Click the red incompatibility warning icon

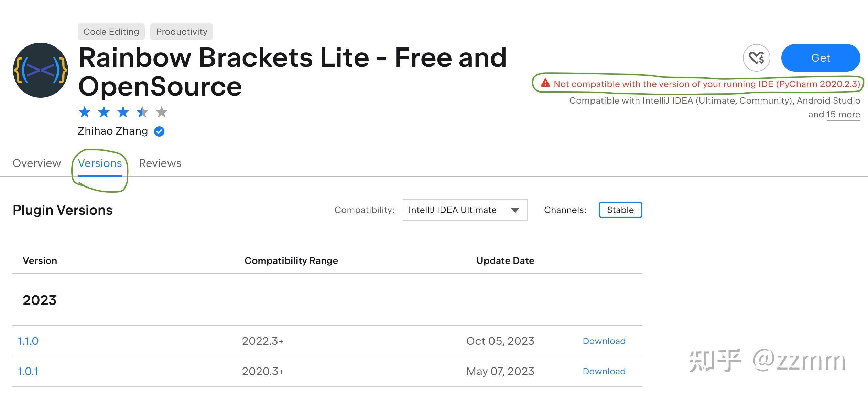(x=545, y=83)
